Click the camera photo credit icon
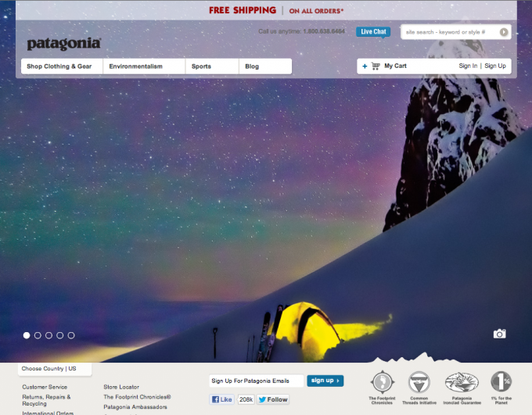The width and height of the screenshot is (532, 415). pyautogui.click(x=499, y=334)
